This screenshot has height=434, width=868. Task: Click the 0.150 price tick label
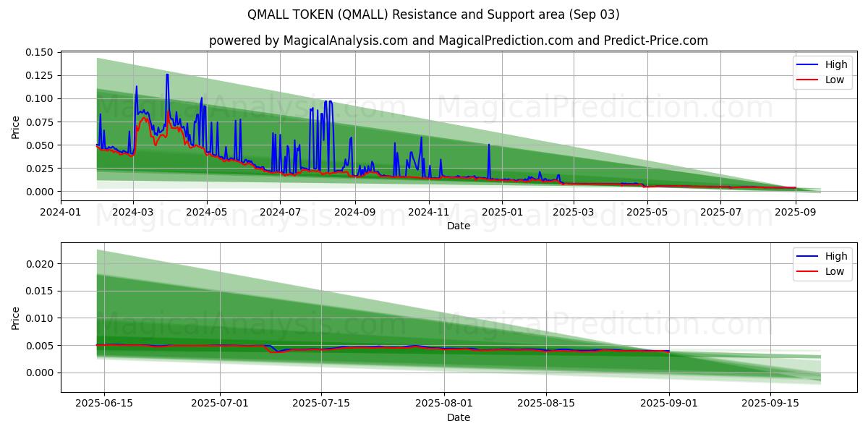39,53
